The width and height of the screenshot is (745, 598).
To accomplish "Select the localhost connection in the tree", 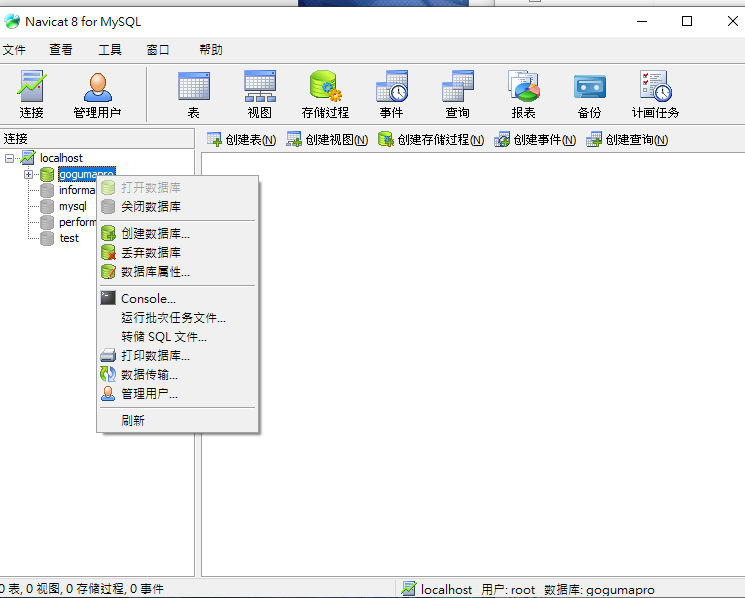I will (x=61, y=158).
